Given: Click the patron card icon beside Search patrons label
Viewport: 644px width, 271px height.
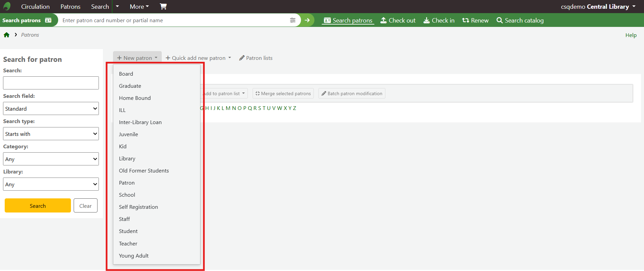Looking at the screenshot, I should [48, 20].
